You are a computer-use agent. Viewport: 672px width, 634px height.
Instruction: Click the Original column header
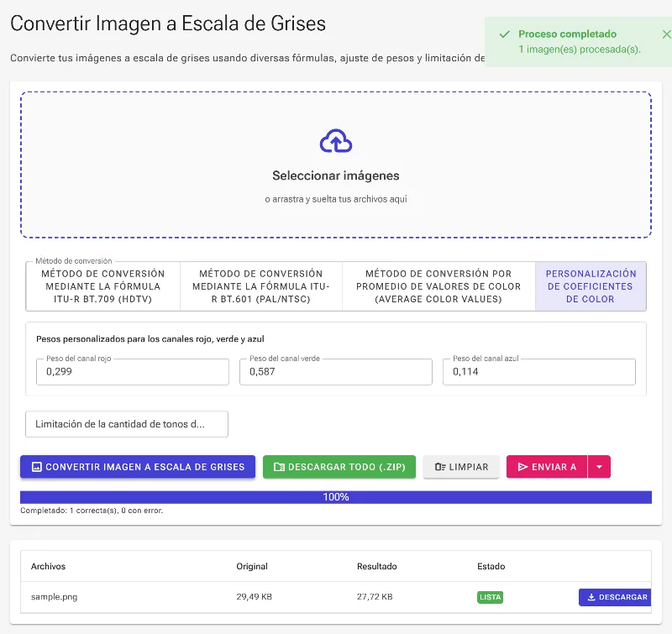pos(252,566)
